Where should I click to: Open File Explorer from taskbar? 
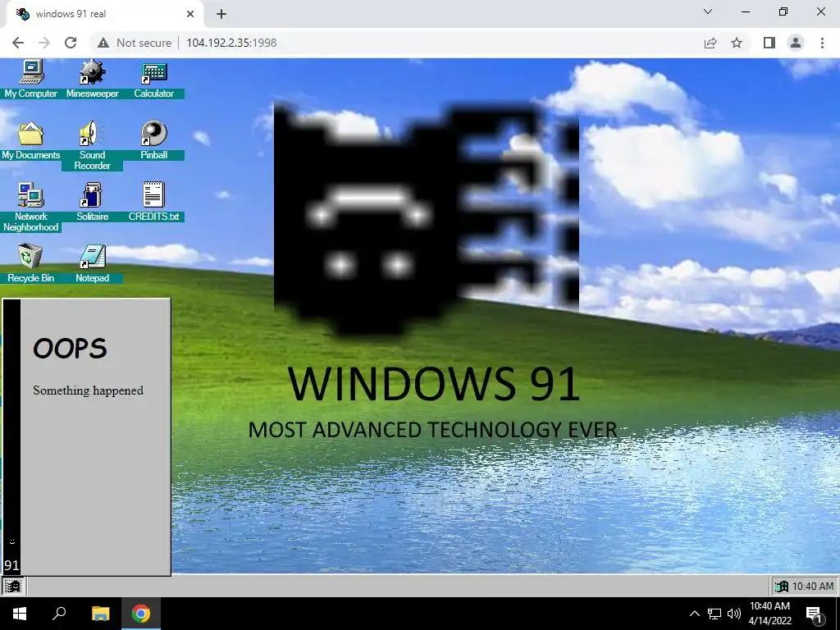point(100,614)
